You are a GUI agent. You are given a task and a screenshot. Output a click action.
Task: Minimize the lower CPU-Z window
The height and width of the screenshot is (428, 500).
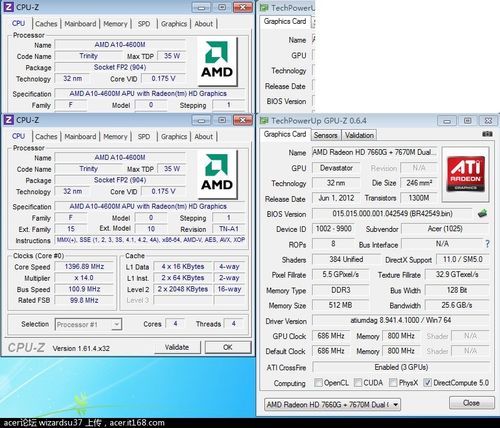[x=201, y=120]
